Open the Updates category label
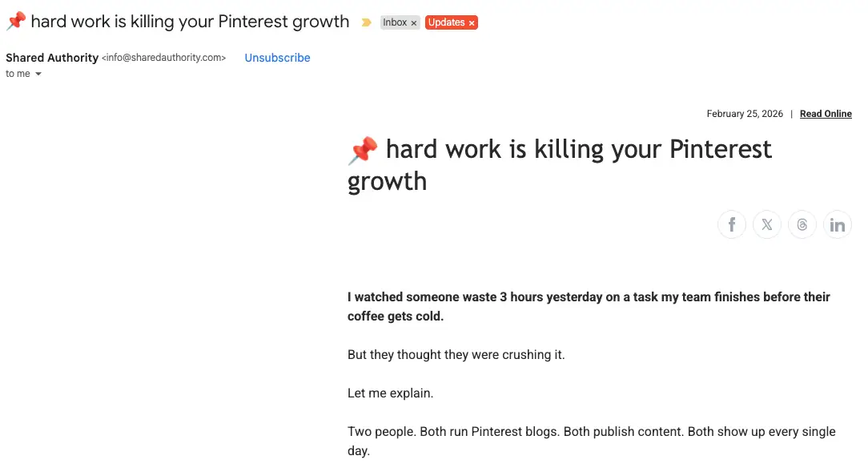 pyautogui.click(x=446, y=22)
